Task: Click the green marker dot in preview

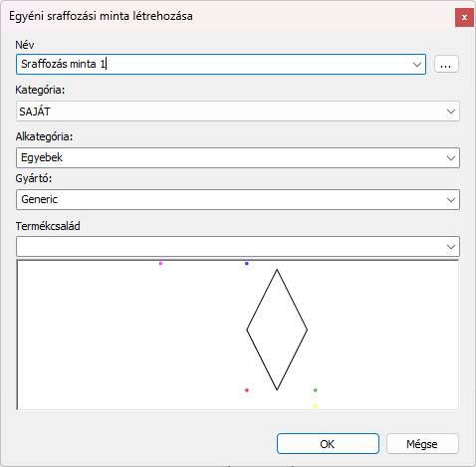Action: [x=316, y=390]
